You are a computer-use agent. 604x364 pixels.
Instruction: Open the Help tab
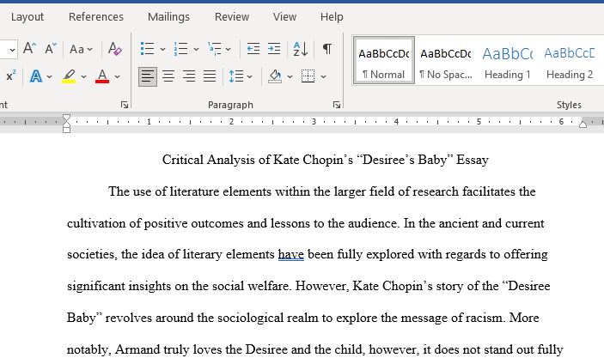click(x=332, y=17)
